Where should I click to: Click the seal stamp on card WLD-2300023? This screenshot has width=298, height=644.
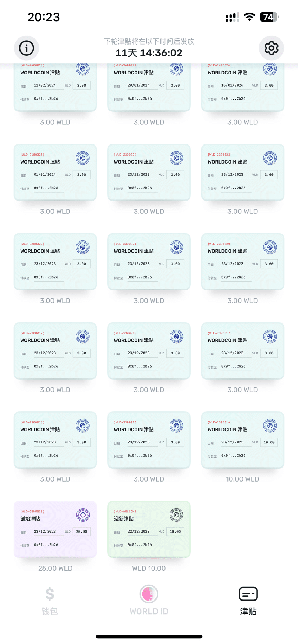[270, 158]
